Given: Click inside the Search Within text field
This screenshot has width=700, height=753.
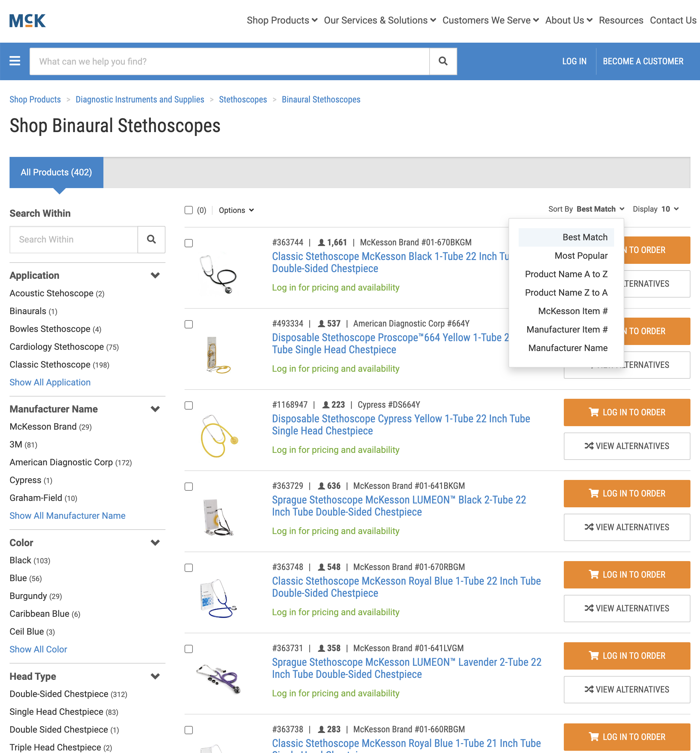Looking at the screenshot, I should 73,240.
